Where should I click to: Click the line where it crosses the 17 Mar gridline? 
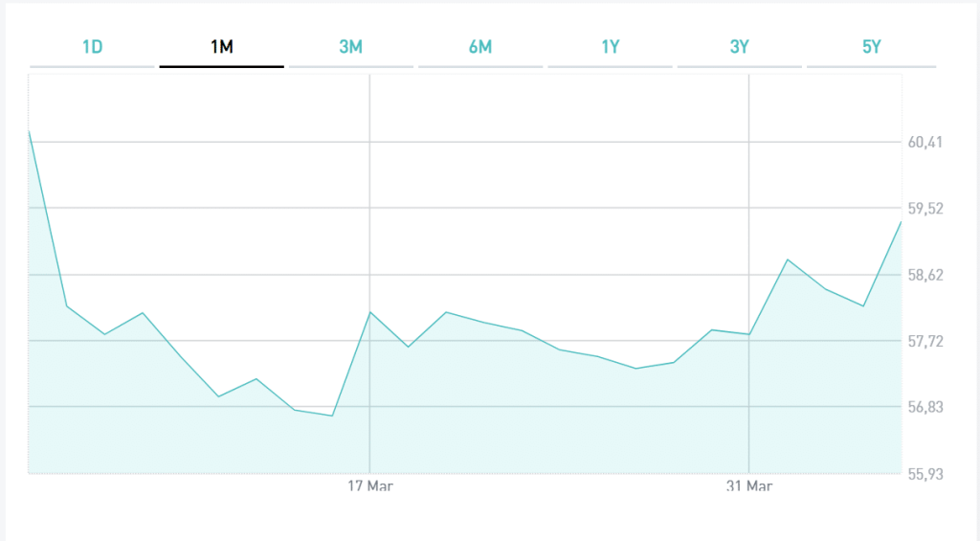tap(370, 312)
